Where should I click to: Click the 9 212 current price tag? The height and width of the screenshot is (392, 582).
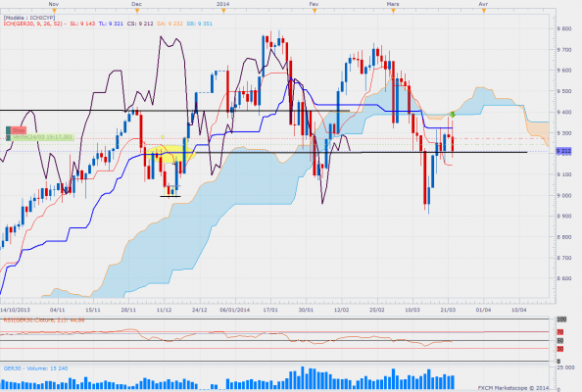(563, 151)
